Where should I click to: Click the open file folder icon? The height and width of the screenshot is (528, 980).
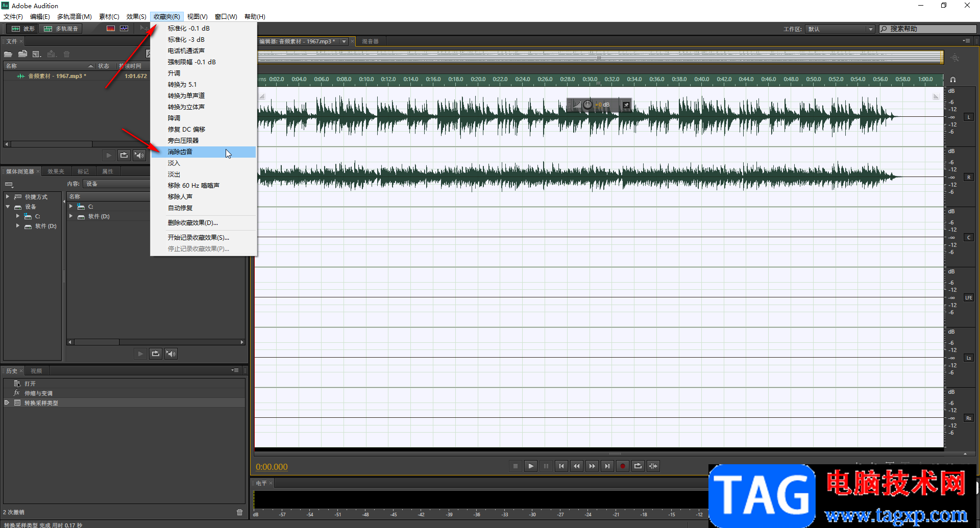8,54
